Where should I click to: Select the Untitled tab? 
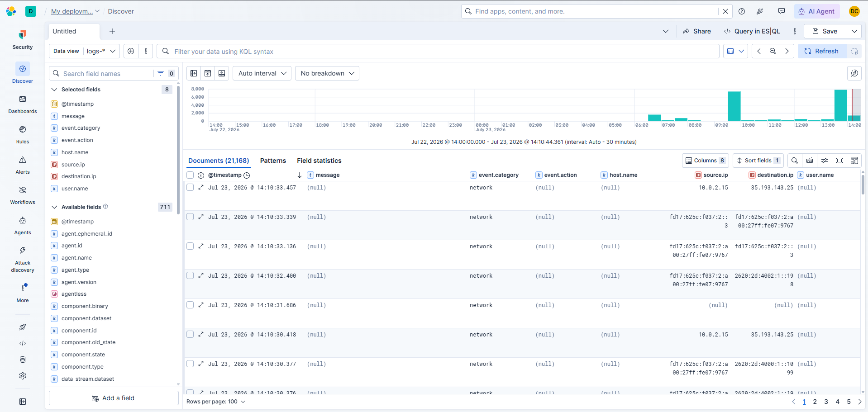point(74,31)
